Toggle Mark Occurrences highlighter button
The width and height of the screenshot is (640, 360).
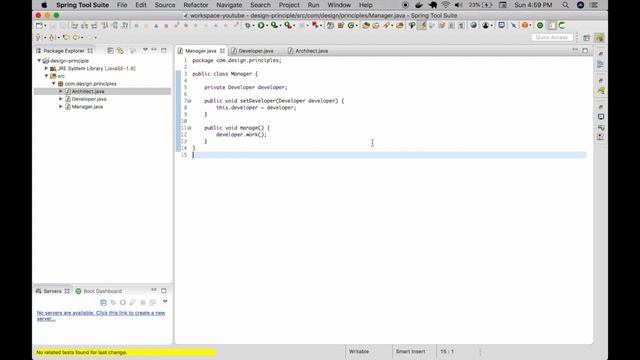422,25
